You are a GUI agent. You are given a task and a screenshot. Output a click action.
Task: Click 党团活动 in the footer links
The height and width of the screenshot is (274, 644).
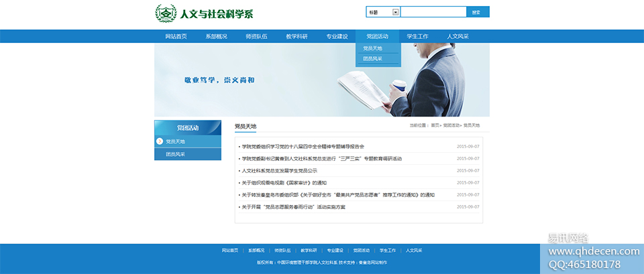362,250
